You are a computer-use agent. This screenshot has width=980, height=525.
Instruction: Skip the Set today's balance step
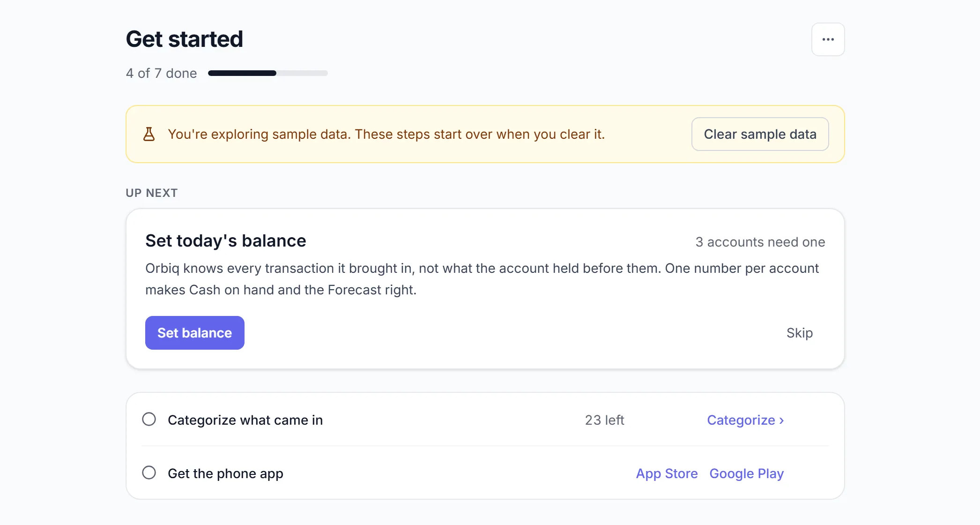799,333
